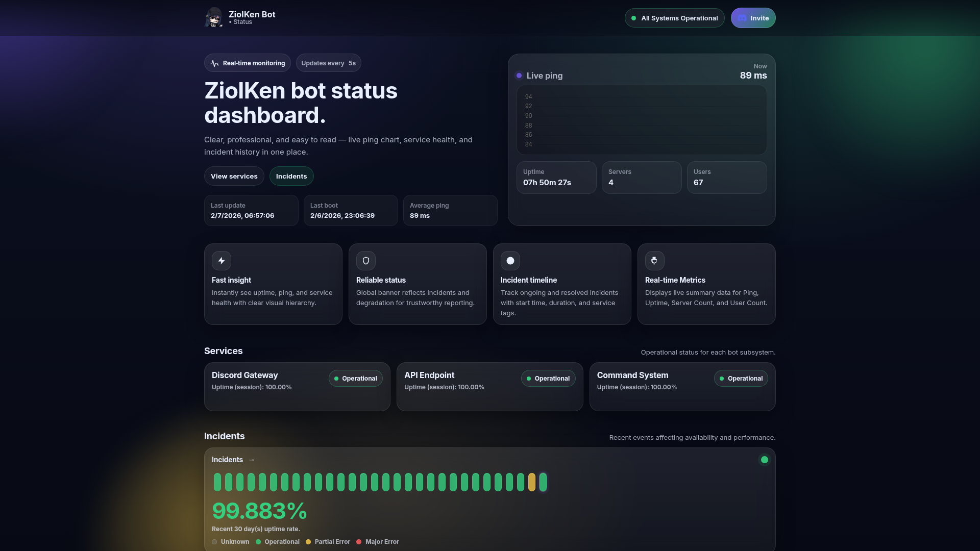Expand Incidents arrow link in panel
The width and height of the screenshot is (980, 551).
pos(252,460)
